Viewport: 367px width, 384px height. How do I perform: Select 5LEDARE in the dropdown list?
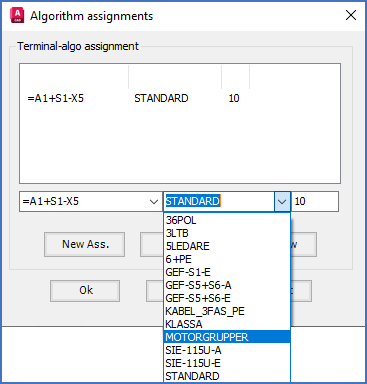pos(227,246)
